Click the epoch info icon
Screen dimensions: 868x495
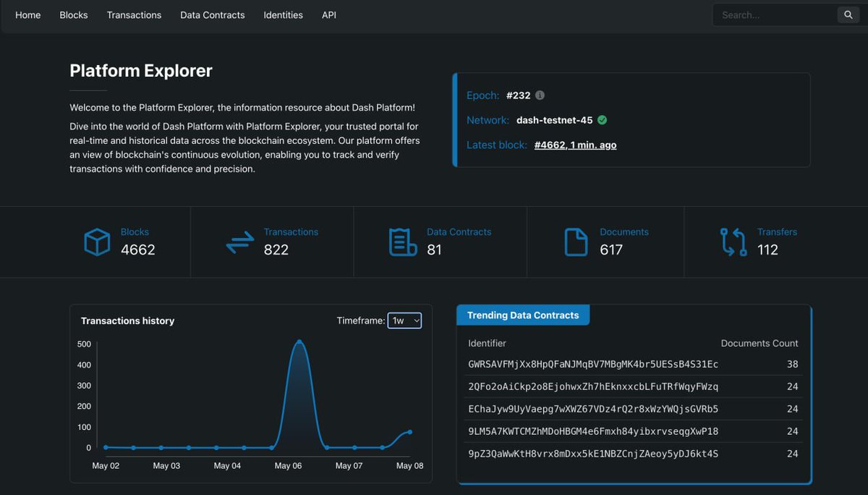[x=540, y=96]
